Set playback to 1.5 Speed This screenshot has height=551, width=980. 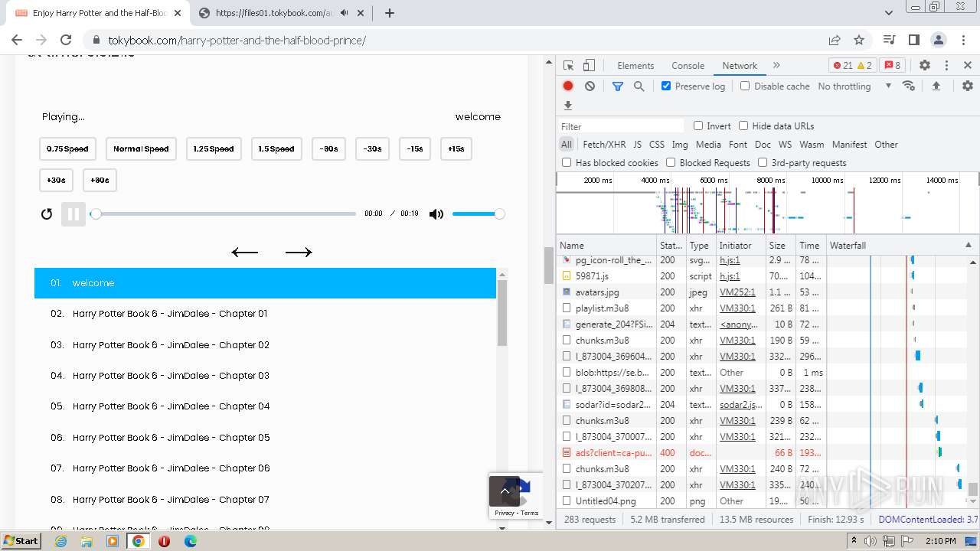[277, 149]
